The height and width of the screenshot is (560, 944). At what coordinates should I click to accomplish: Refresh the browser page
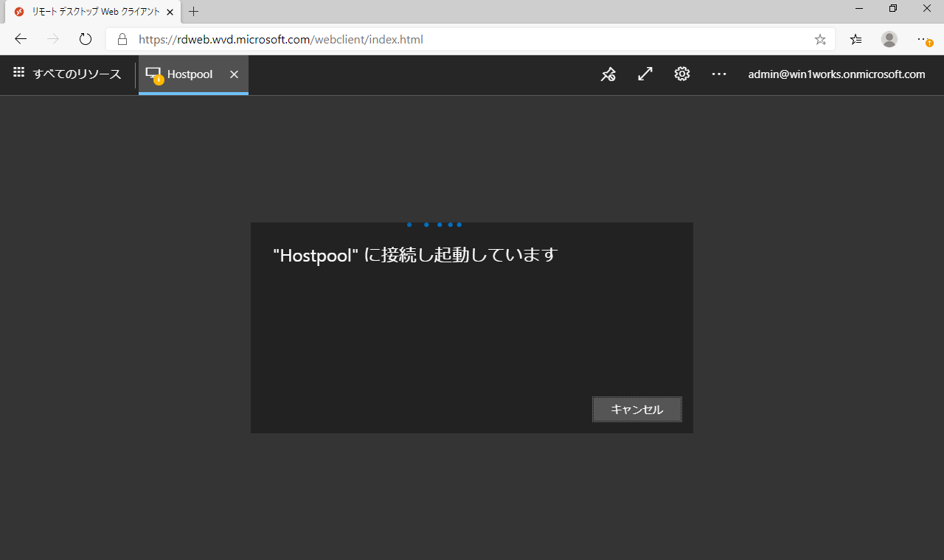click(x=86, y=39)
